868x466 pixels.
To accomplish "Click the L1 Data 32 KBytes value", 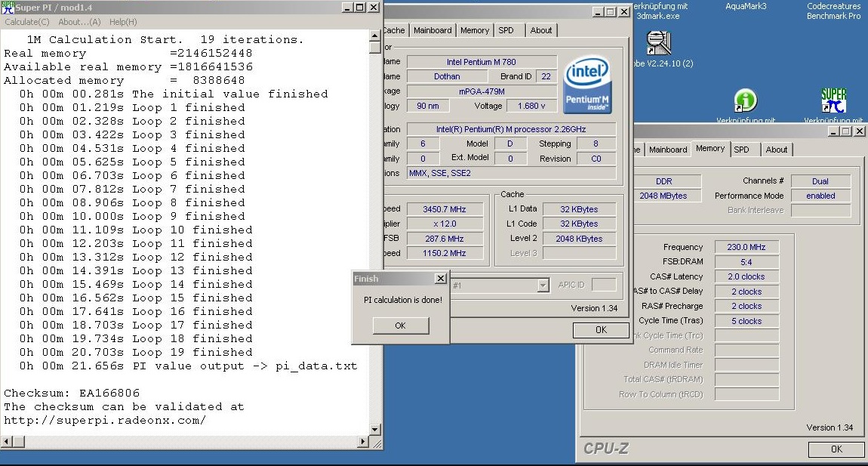I will [579, 209].
